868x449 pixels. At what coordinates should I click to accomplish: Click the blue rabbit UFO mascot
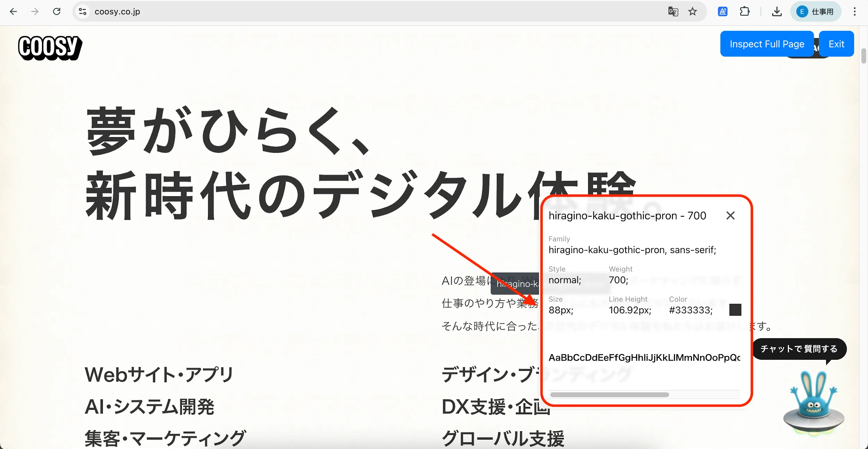[813, 403]
